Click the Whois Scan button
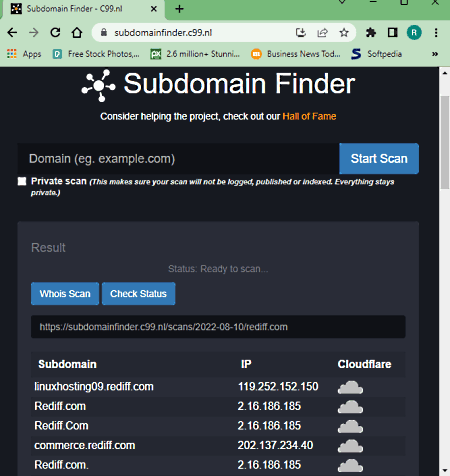The height and width of the screenshot is (476, 450). point(65,294)
